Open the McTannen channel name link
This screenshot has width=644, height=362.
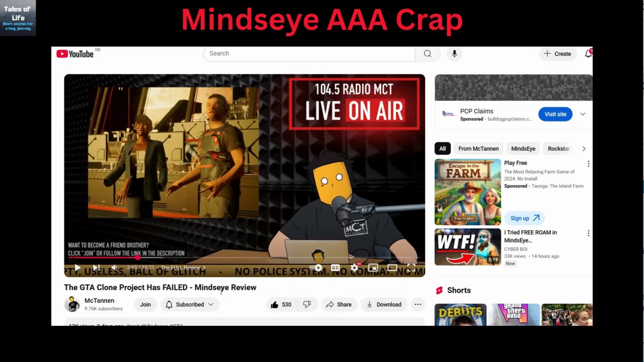click(x=99, y=301)
